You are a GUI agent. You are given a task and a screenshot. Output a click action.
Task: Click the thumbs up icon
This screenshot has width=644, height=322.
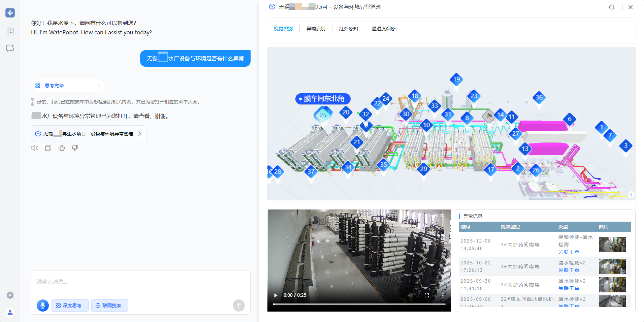(62, 148)
